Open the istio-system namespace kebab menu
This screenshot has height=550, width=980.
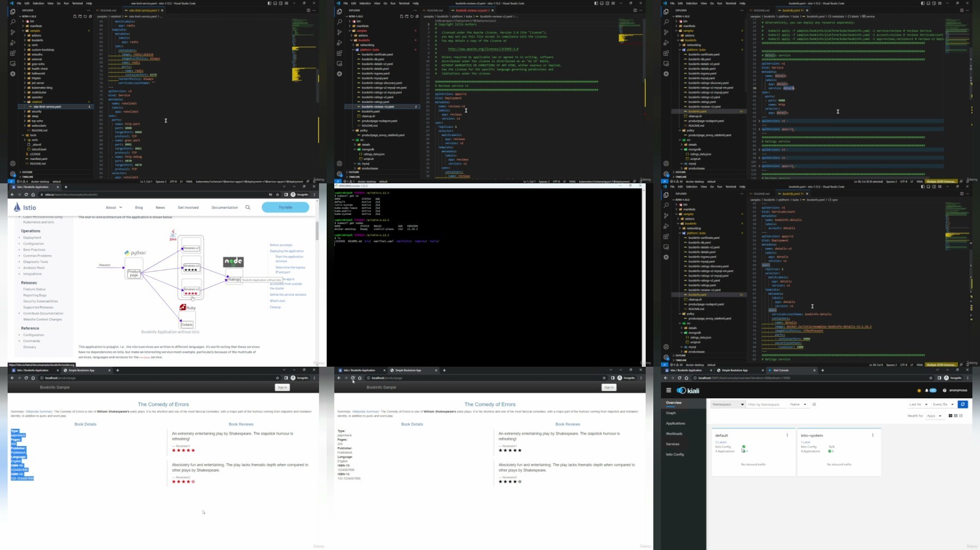[873, 435]
